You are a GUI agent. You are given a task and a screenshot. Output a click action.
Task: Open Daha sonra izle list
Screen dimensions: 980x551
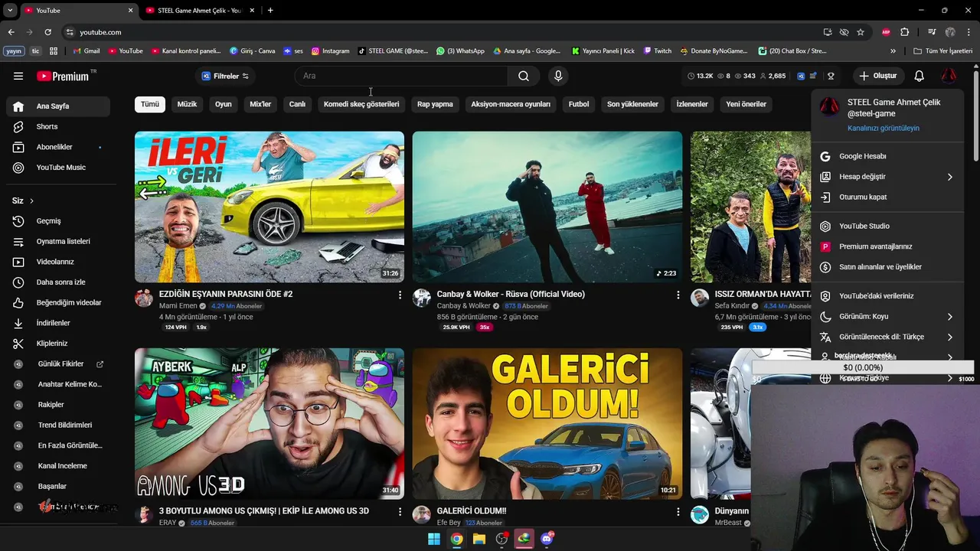(x=58, y=282)
